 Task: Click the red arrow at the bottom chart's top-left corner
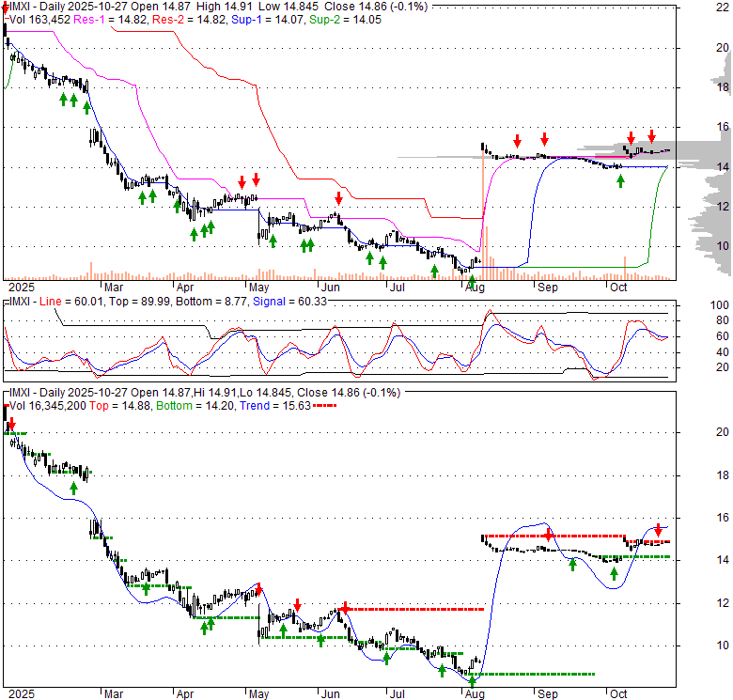coord(11,426)
